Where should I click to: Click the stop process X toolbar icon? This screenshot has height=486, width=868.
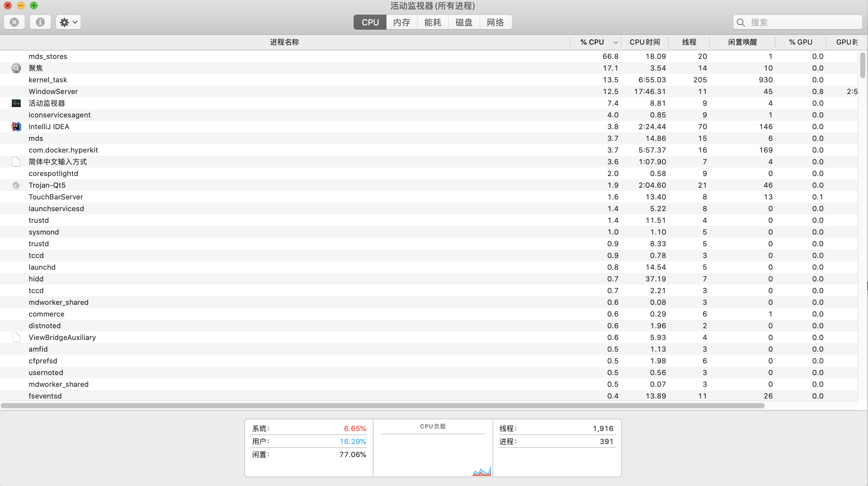[14, 22]
